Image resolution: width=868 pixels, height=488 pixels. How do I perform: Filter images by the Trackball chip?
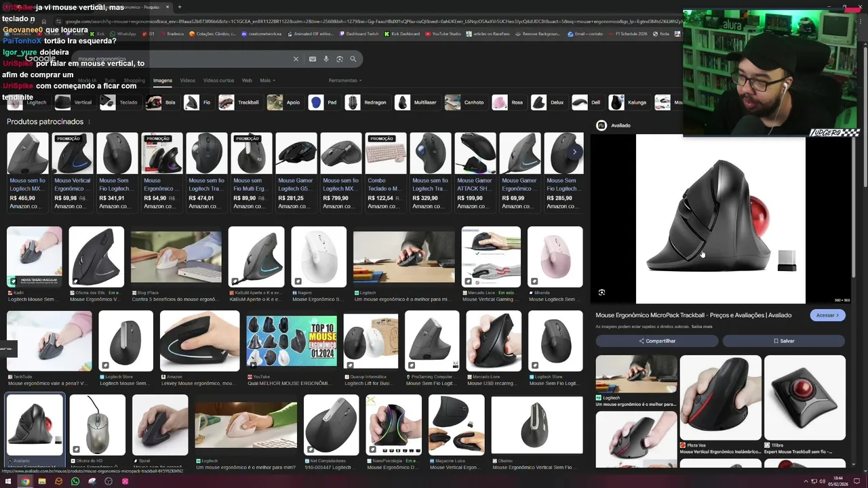(239, 102)
